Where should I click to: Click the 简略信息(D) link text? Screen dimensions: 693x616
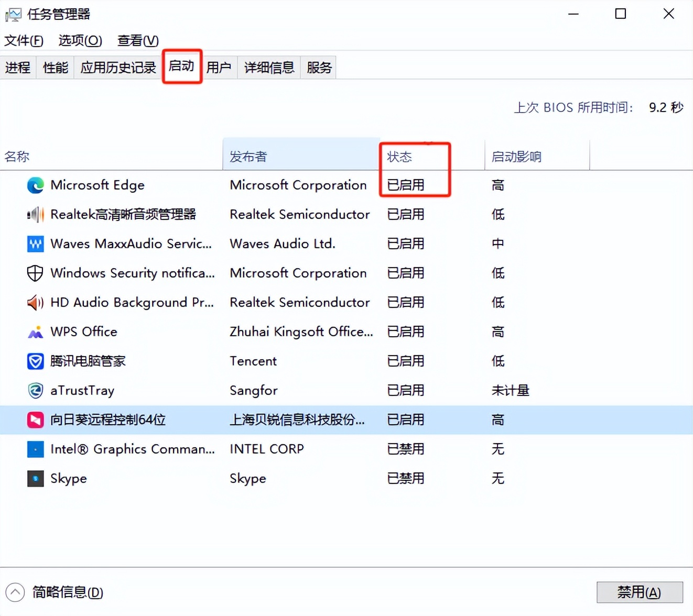[x=68, y=592]
